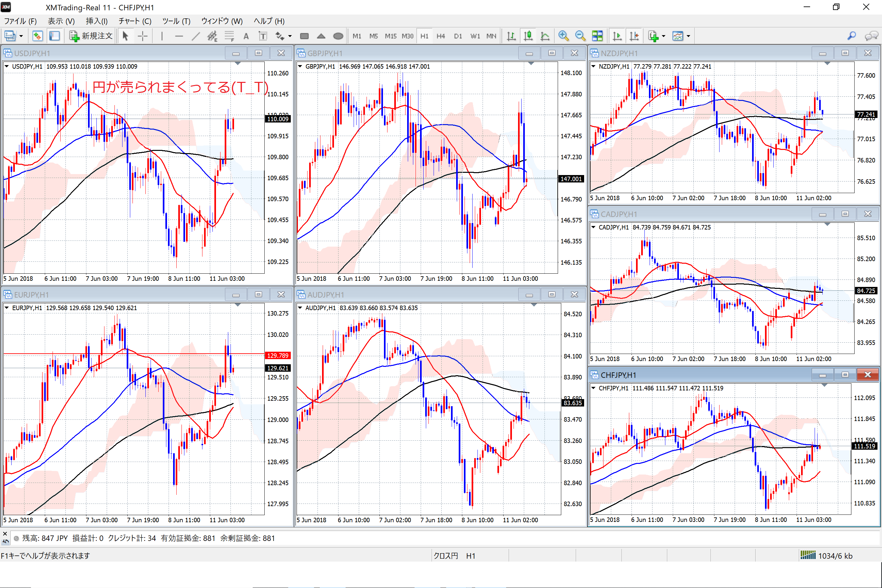Select the draw ellipse tool

[x=338, y=36]
